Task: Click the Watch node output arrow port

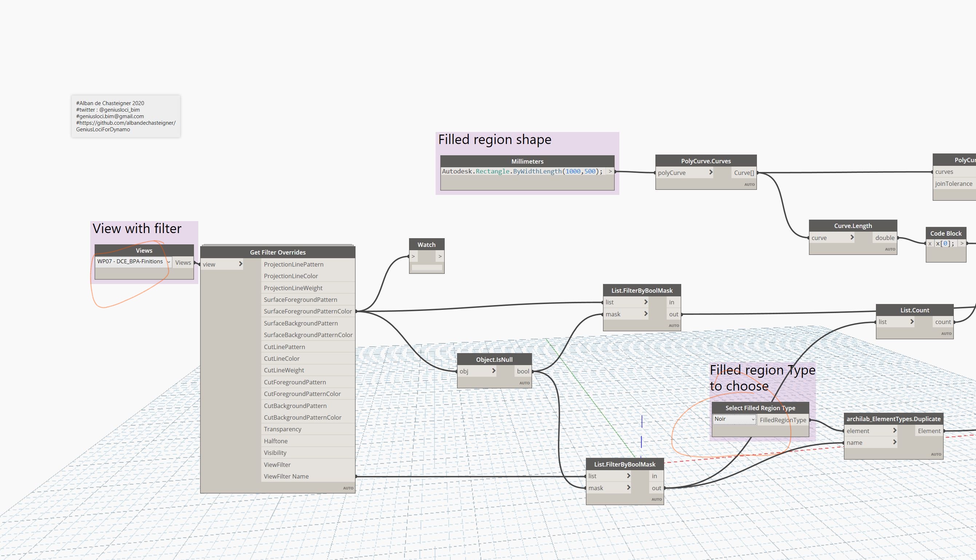Action: click(440, 256)
